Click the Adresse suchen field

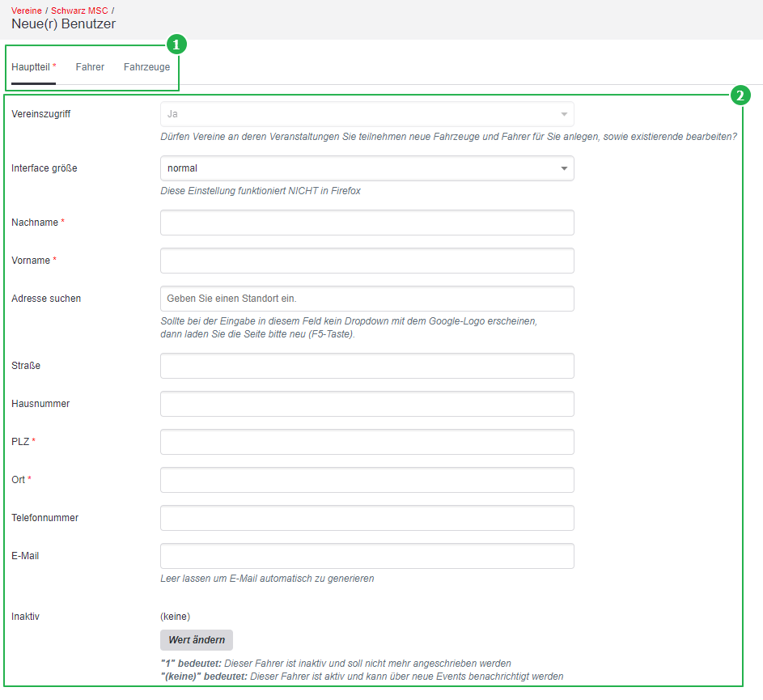[x=367, y=299]
